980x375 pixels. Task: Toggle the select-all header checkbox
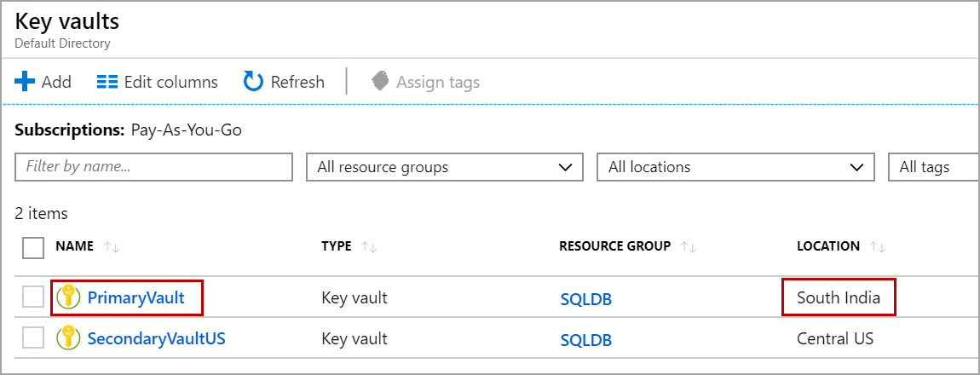tap(33, 247)
